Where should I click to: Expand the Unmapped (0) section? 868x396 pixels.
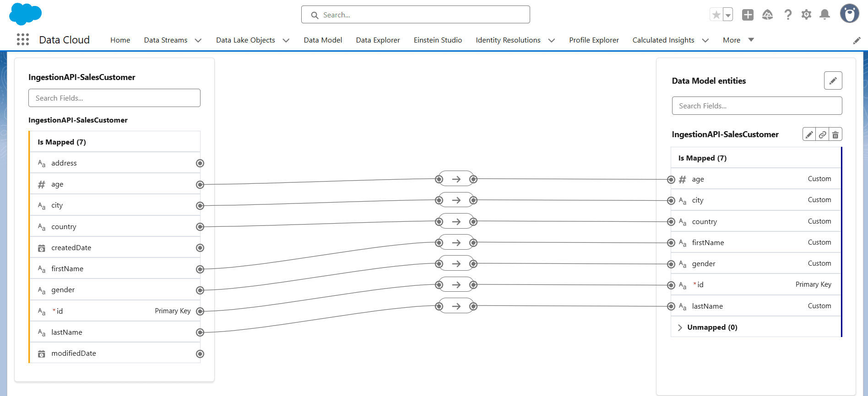680,327
